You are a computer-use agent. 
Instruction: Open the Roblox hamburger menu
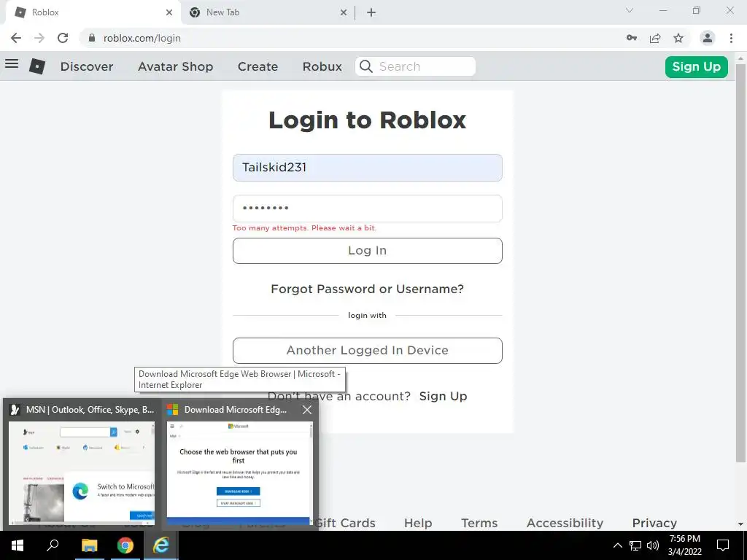click(12, 64)
